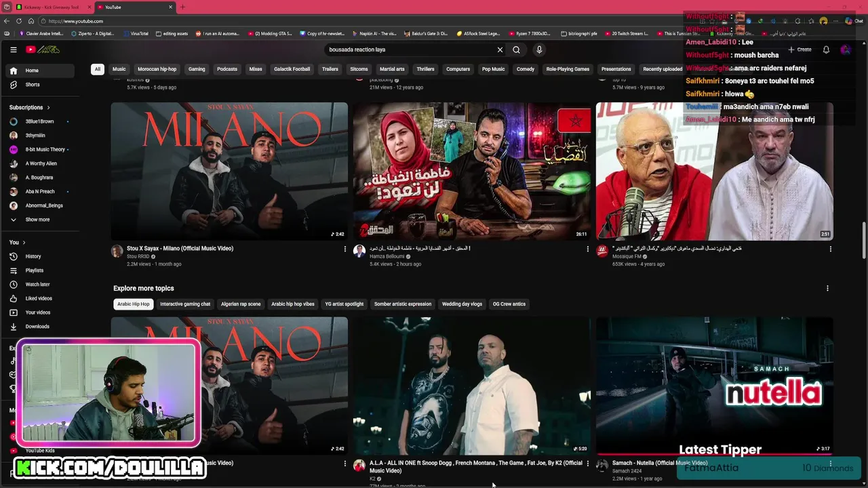Open options for Mosaique FM video

(x=830, y=249)
